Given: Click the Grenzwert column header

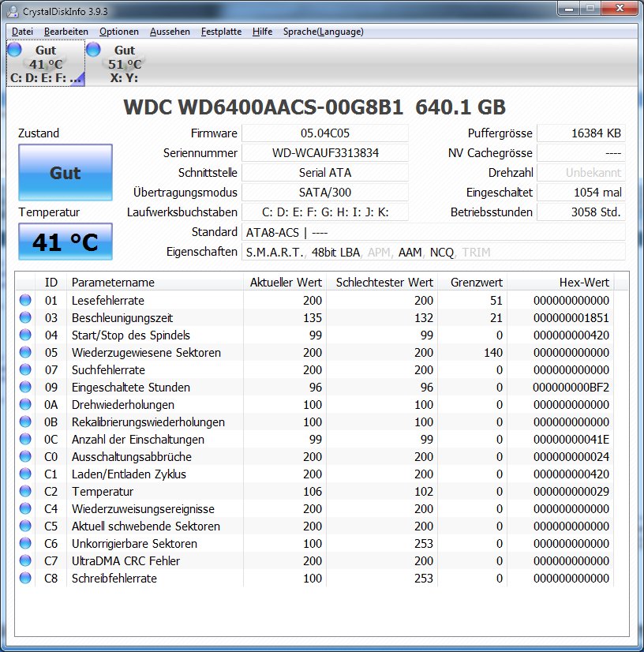Looking at the screenshot, I should point(472,283).
